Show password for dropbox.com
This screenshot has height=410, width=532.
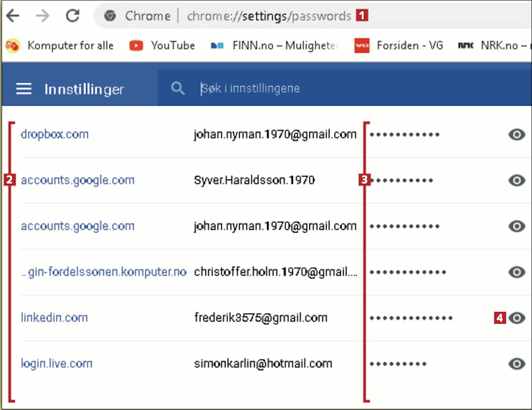click(x=517, y=134)
